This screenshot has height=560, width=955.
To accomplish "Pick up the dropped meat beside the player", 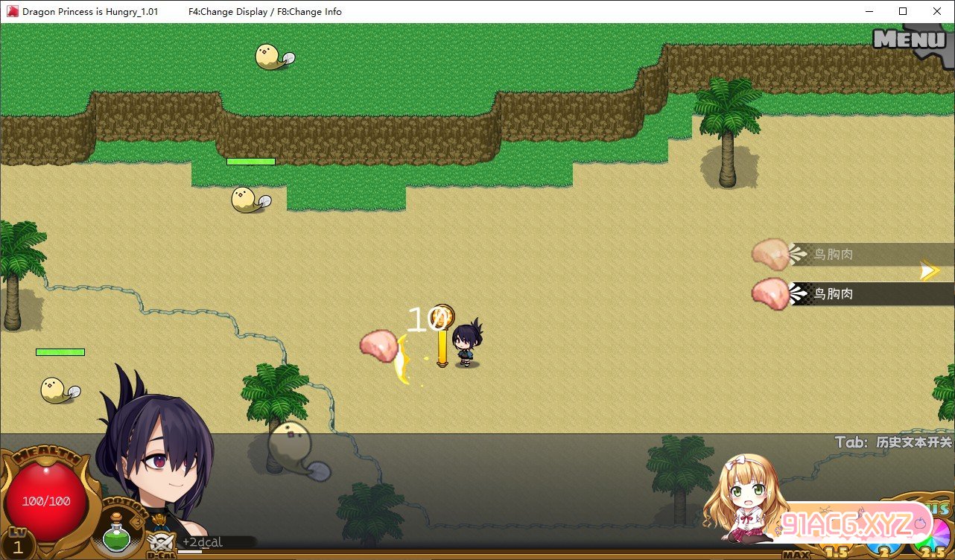I will click(378, 346).
